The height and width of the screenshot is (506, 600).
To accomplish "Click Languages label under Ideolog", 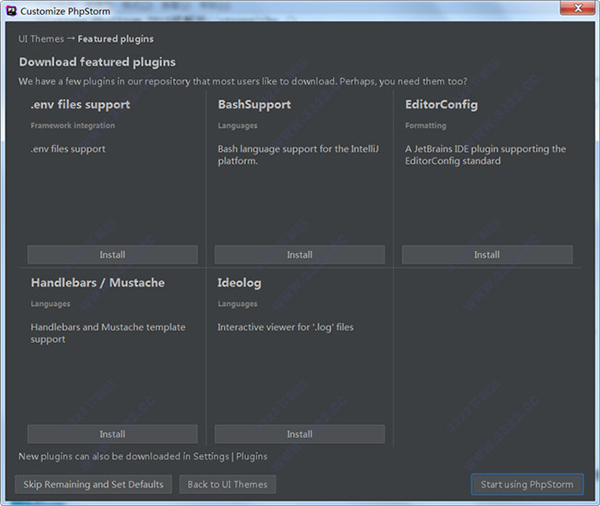I will pos(238,304).
